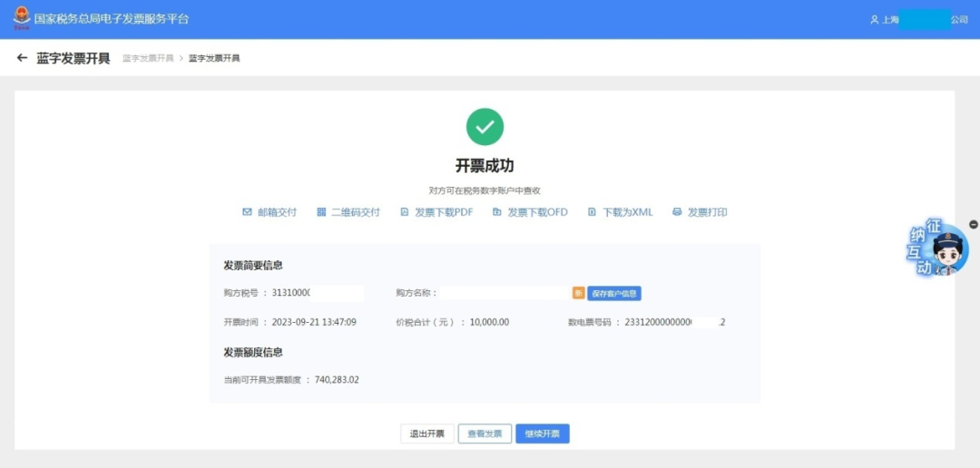Viewport: 980px width, 468px height.
Task: Go to the grey parent 蓝字发票开具 breadcrumb
Action: click(148, 58)
